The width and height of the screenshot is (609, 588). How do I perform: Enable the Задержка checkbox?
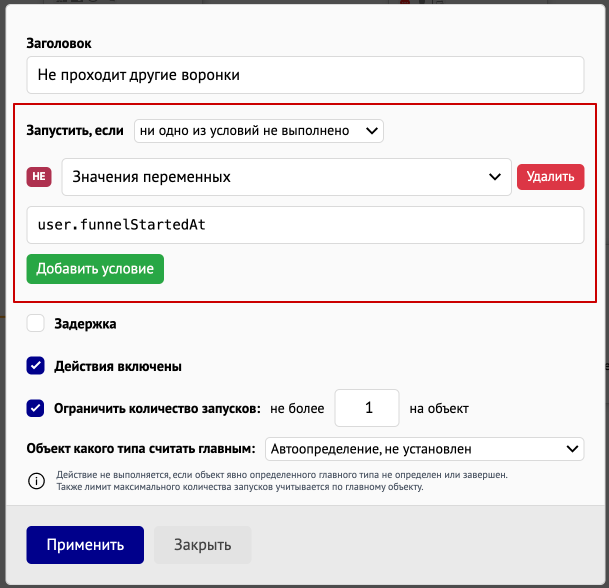click(x=35, y=323)
